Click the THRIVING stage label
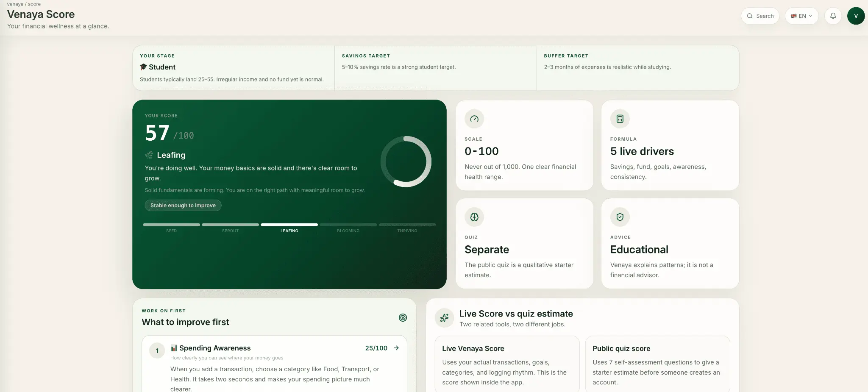868x392 pixels. click(x=407, y=231)
